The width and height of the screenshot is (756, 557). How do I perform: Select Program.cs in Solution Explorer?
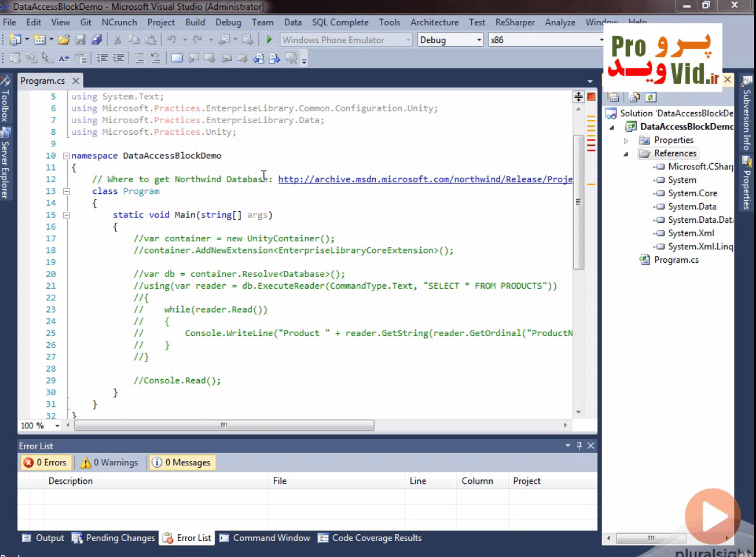(676, 260)
